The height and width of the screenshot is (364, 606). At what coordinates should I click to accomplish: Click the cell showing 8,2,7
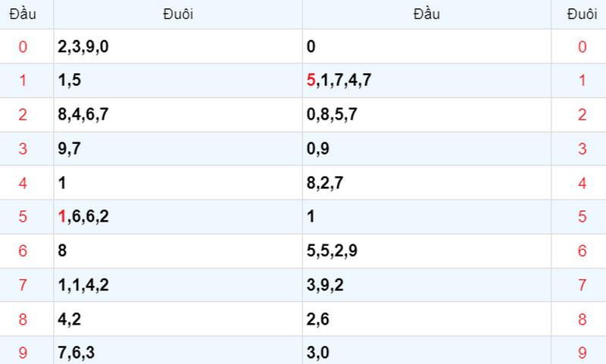[426, 182]
